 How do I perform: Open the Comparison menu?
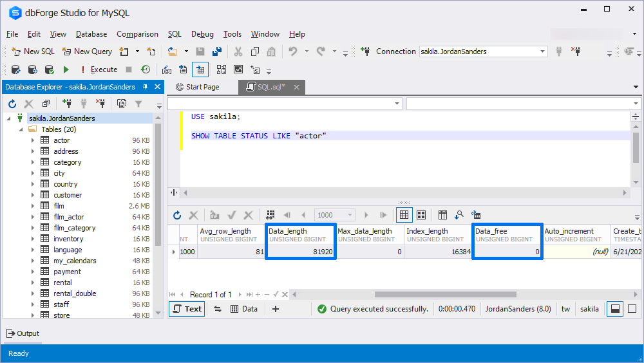138,34
